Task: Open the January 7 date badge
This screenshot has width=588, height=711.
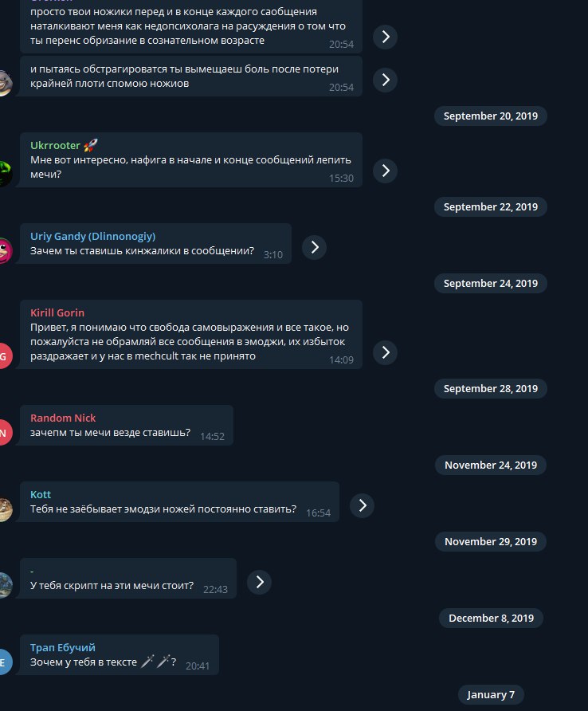Action: click(491, 695)
